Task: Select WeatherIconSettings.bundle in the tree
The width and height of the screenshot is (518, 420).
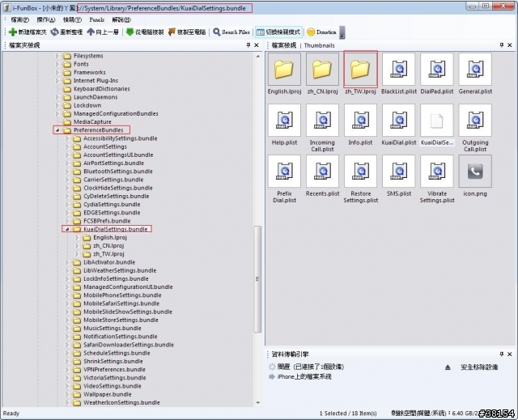Action: [121, 402]
